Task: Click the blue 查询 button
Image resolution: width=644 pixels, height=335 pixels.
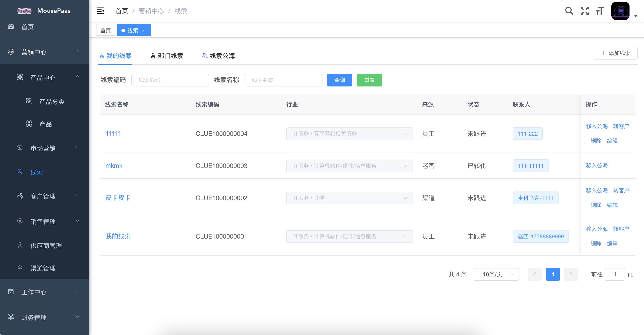Action: click(339, 80)
